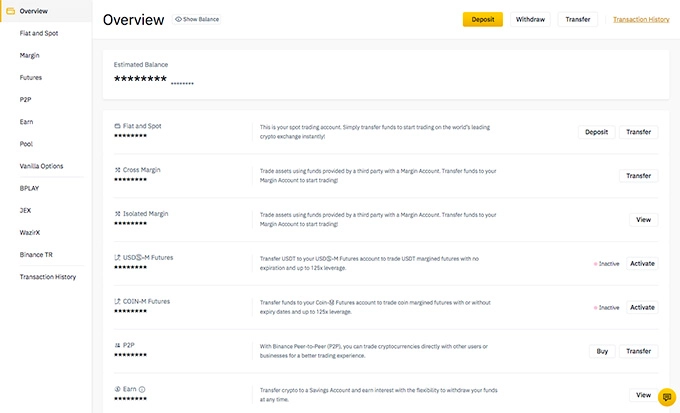Go to Vanilla Options in sidebar
The height and width of the screenshot is (413, 680).
tap(42, 166)
